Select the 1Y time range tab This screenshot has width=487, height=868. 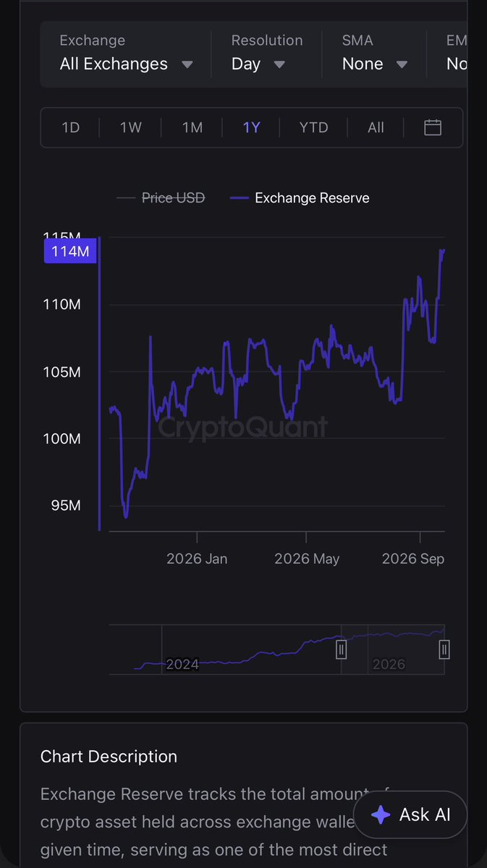251,128
